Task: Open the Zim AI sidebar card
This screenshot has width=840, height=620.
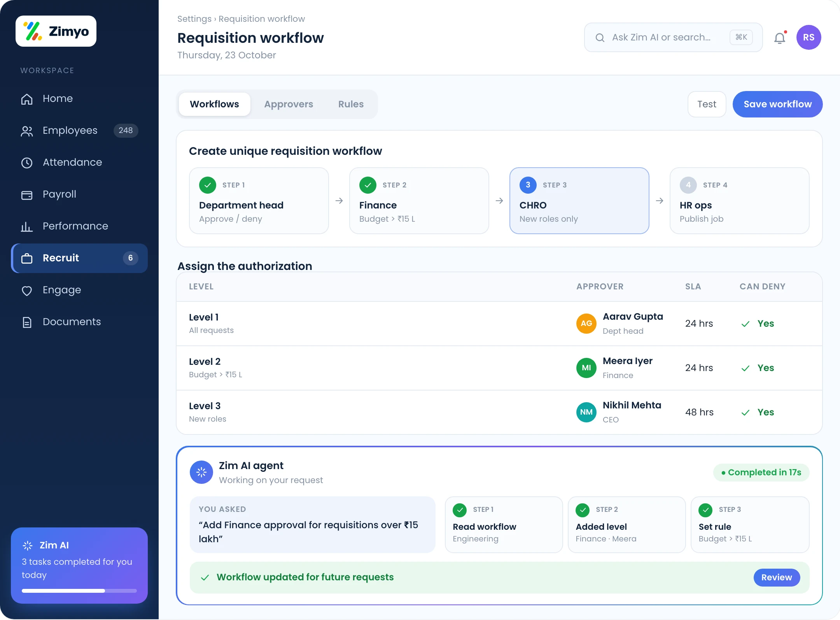Action: pos(79,566)
